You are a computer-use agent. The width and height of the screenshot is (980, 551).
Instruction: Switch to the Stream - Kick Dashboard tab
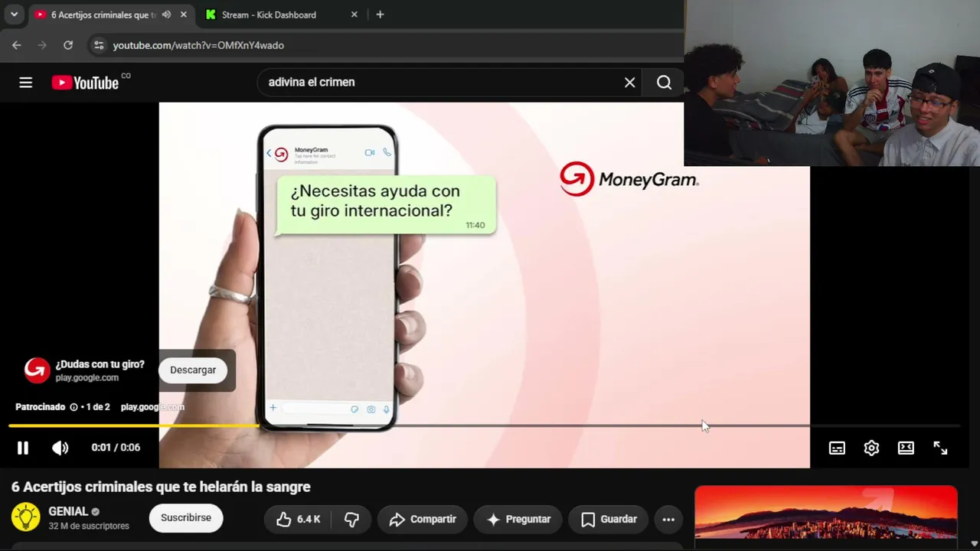pyautogui.click(x=268, y=15)
